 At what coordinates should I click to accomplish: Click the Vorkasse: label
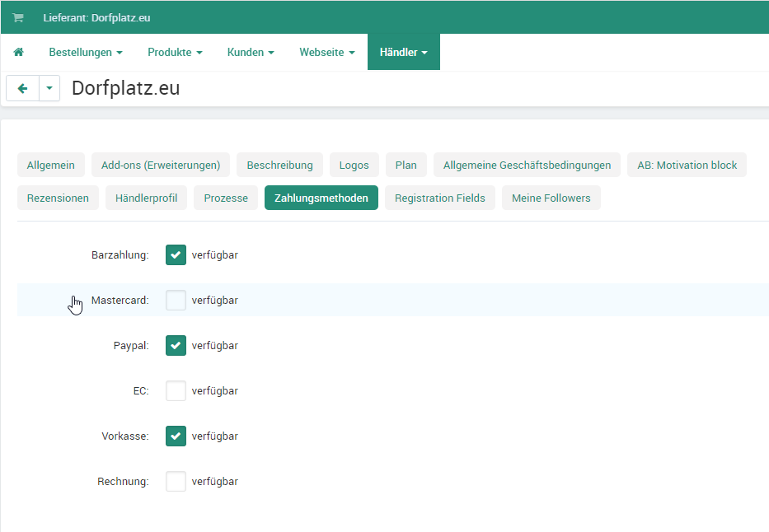point(125,436)
